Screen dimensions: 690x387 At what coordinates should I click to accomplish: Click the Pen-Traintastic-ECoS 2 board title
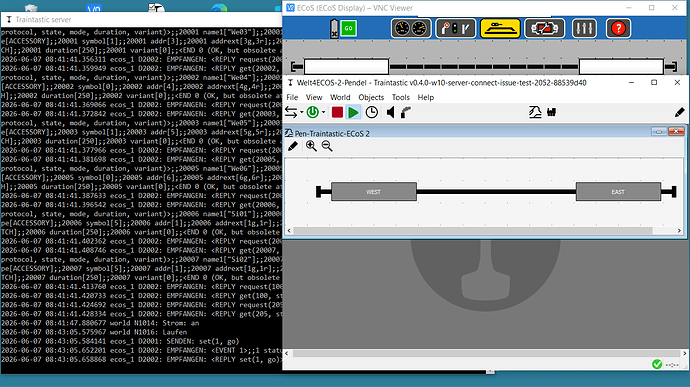click(332, 133)
